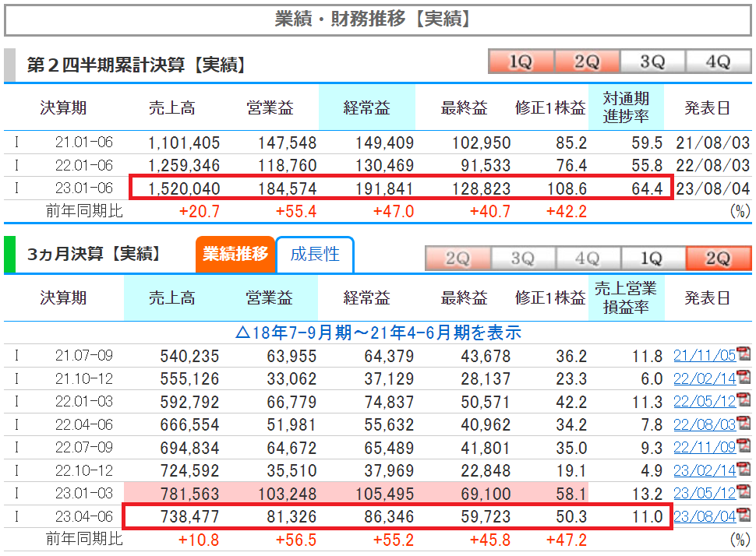Open the 23/05/12 announcement link
The height and width of the screenshot is (556, 756).
pyautogui.click(x=705, y=494)
